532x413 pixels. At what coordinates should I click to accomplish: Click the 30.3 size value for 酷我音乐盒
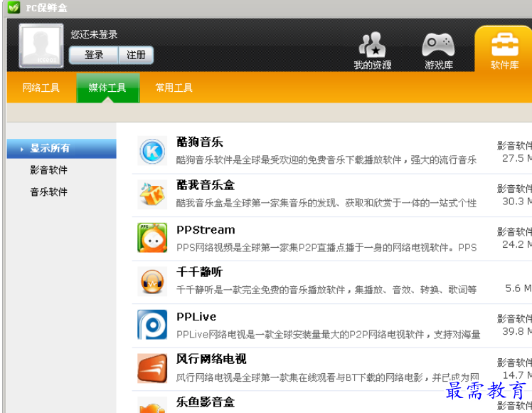point(513,201)
